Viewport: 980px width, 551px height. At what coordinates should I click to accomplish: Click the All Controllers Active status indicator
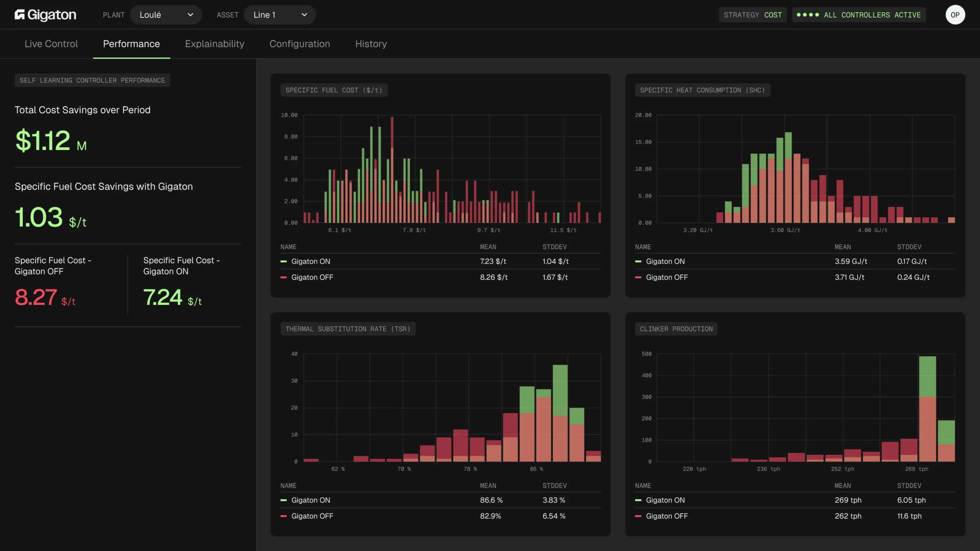[859, 15]
